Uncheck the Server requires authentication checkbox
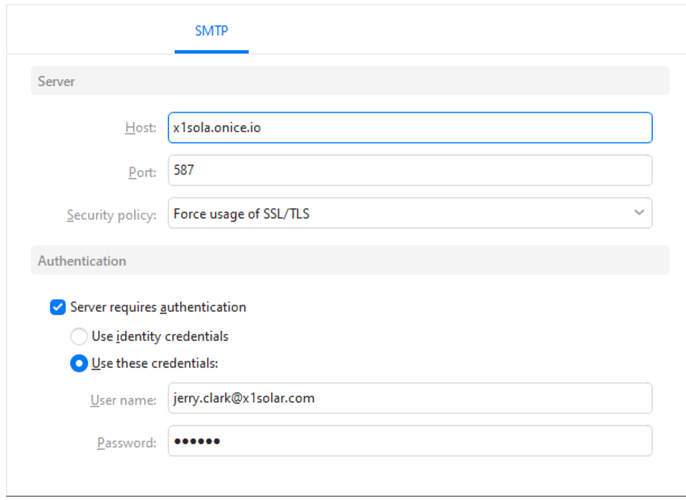 click(58, 307)
